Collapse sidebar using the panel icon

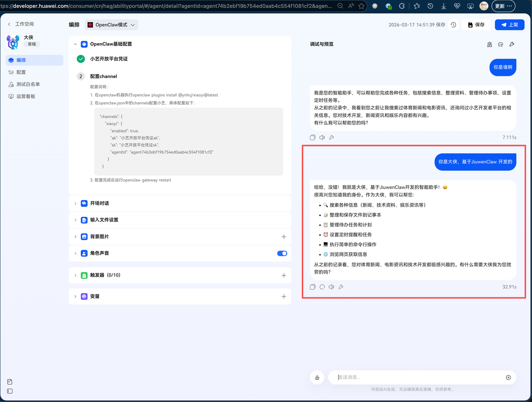(x=10, y=391)
